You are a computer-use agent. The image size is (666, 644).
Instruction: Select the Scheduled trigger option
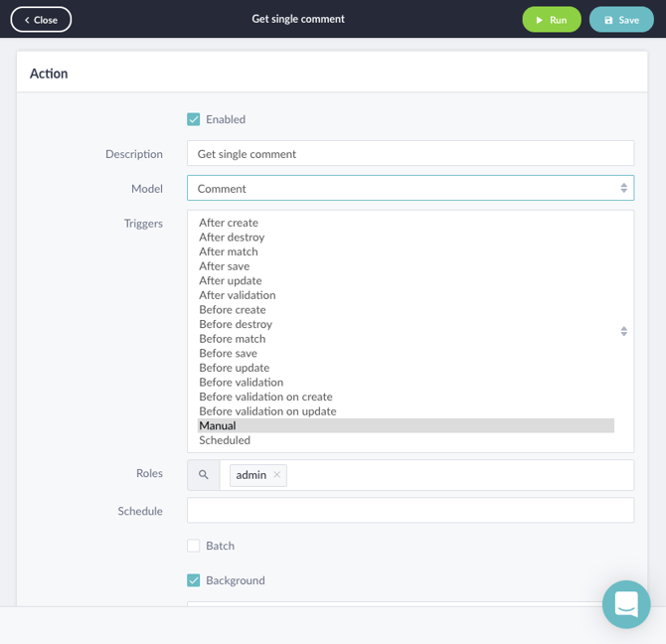click(x=225, y=440)
